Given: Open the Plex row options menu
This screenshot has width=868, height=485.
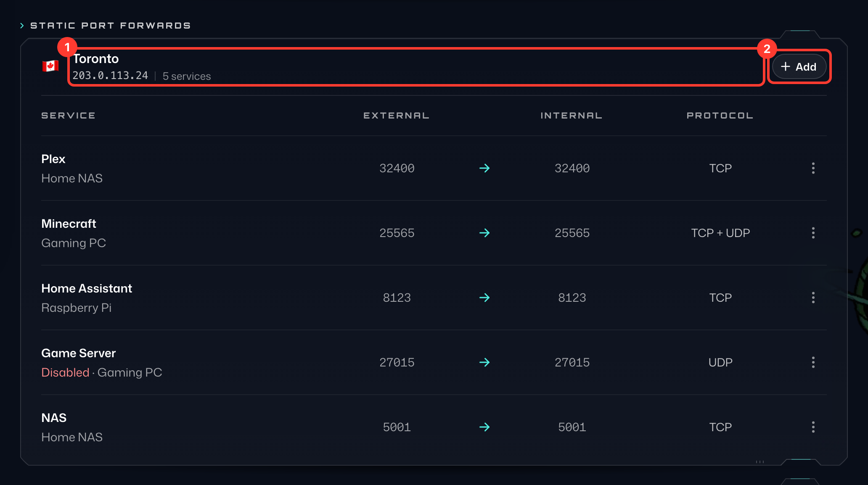Looking at the screenshot, I should [813, 168].
